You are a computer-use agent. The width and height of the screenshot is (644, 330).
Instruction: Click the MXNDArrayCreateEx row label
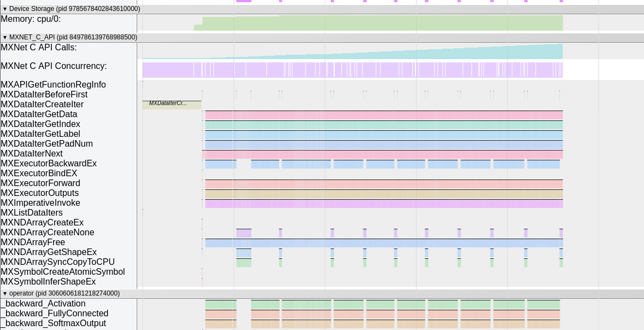(x=42, y=223)
